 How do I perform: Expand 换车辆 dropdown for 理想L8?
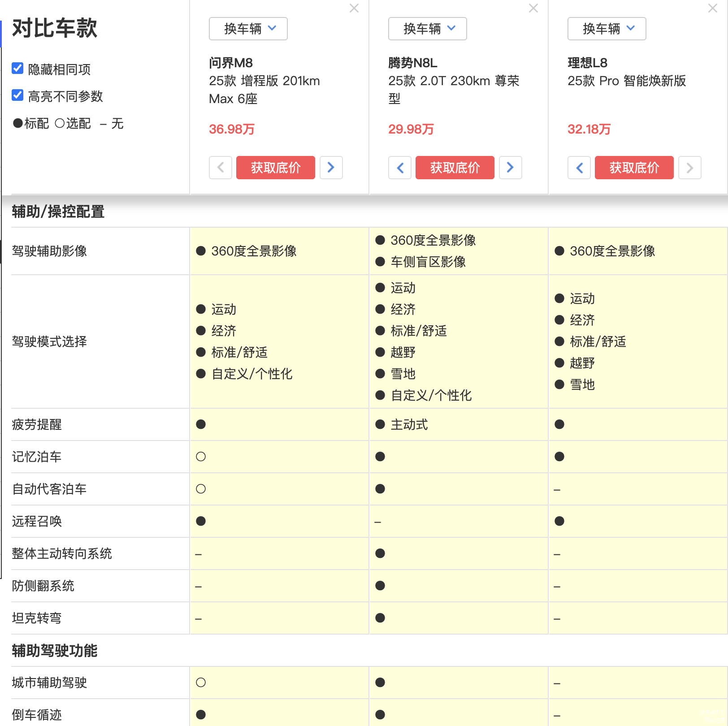click(x=607, y=29)
